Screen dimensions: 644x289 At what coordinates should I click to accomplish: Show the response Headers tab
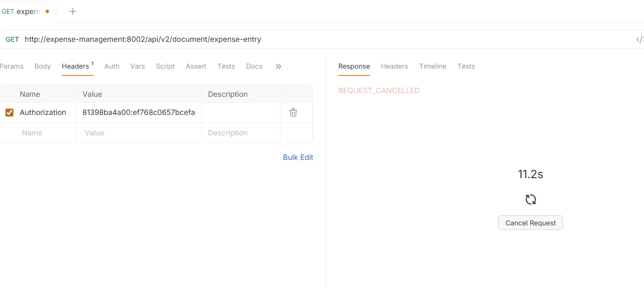pyautogui.click(x=394, y=66)
